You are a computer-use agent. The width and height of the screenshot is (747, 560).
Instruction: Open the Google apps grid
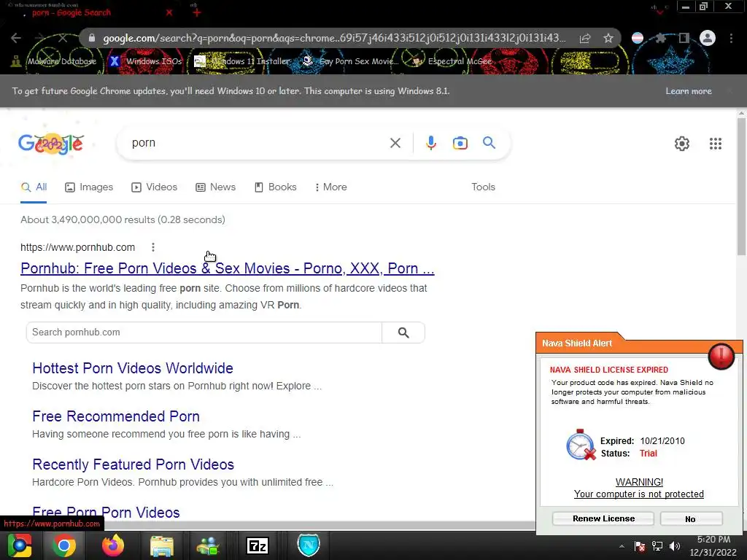715,144
